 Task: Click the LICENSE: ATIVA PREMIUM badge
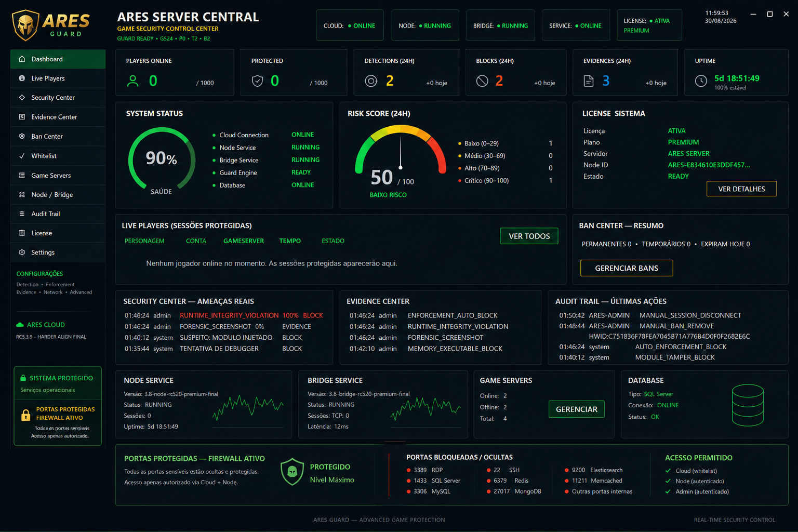pos(649,25)
